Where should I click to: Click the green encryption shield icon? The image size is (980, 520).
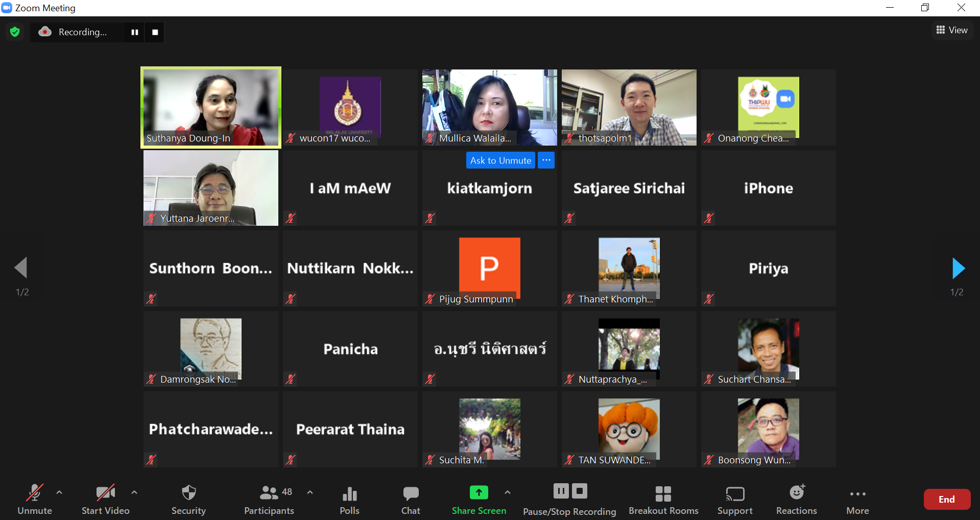15,32
